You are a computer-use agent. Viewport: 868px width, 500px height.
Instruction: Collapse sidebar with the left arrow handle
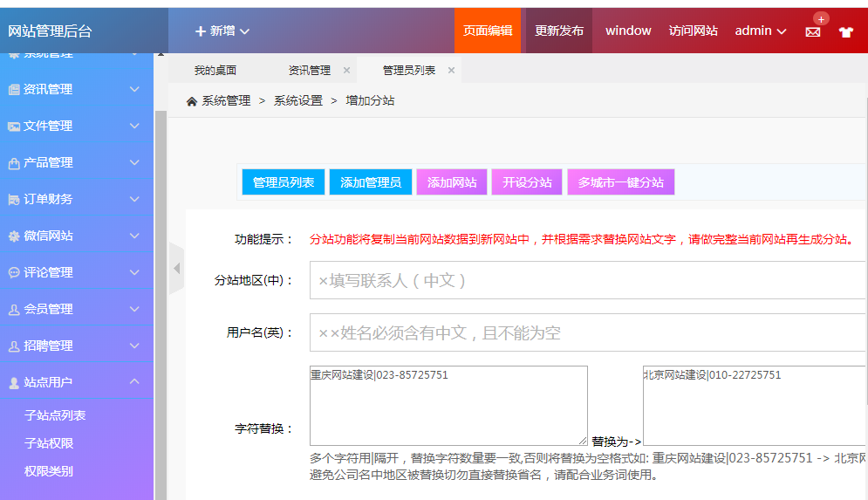tap(176, 269)
